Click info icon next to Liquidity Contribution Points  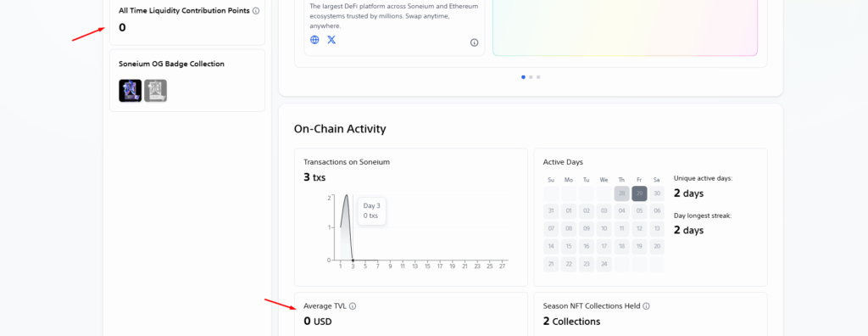[256, 10]
